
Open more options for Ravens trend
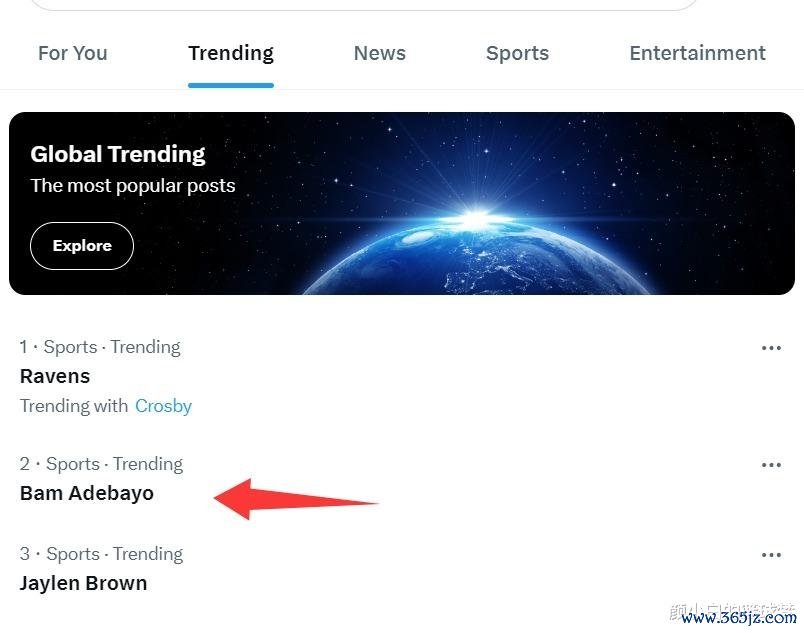(x=771, y=348)
